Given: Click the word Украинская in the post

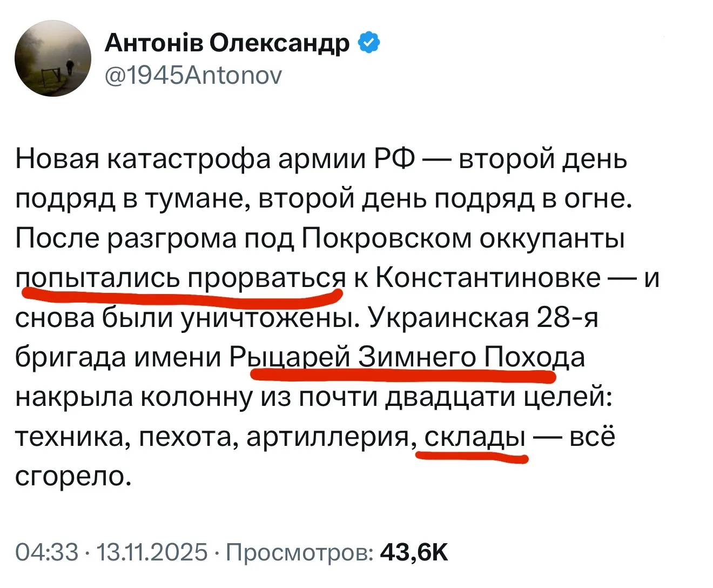Looking at the screenshot, I should (x=449, y=318).
